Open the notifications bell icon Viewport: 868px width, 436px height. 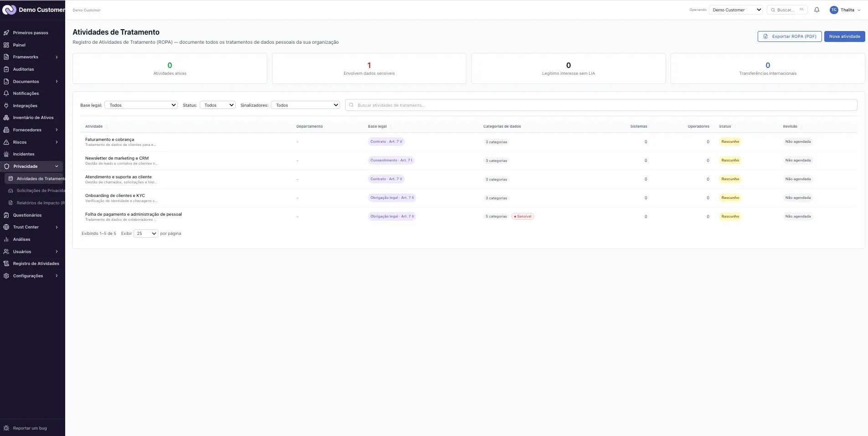coord(816,10)
